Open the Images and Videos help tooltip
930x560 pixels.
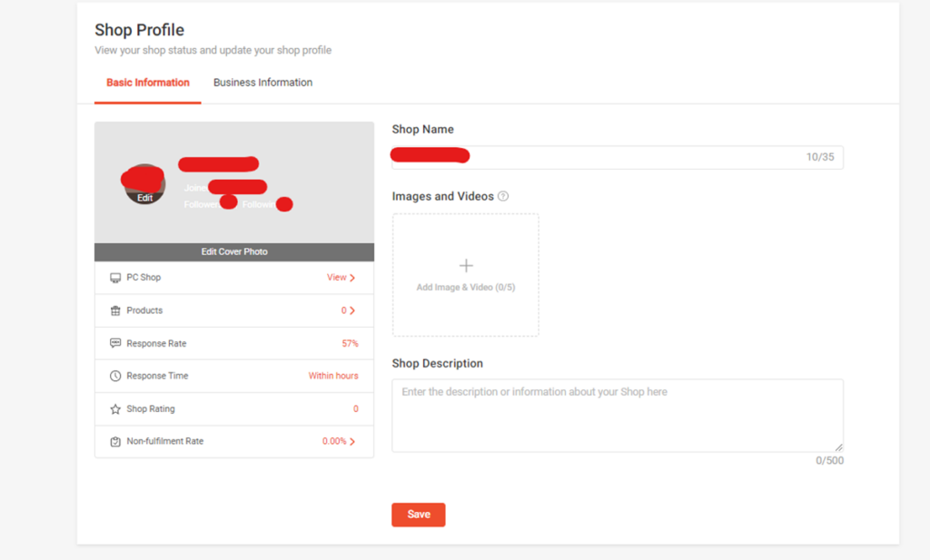coord(503,195)
